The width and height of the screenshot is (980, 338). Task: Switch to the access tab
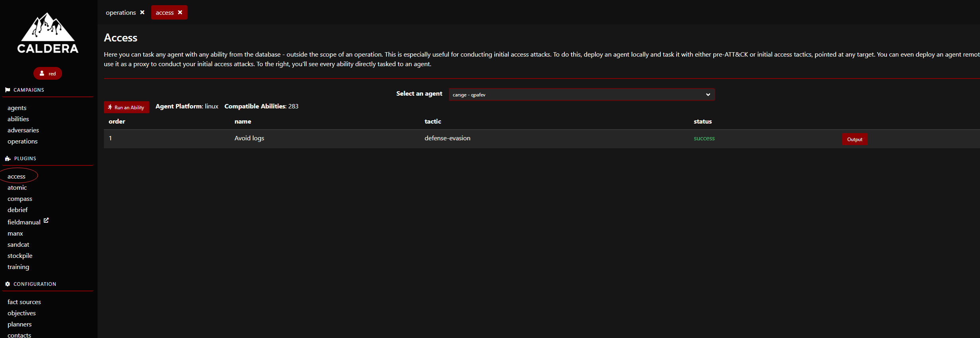tap(164, 12)
